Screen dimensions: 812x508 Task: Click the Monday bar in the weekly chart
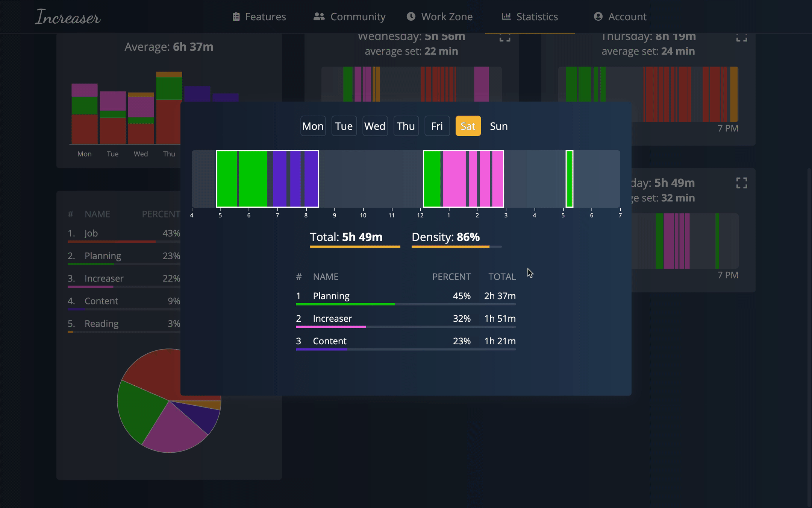[x=85, y=114]
